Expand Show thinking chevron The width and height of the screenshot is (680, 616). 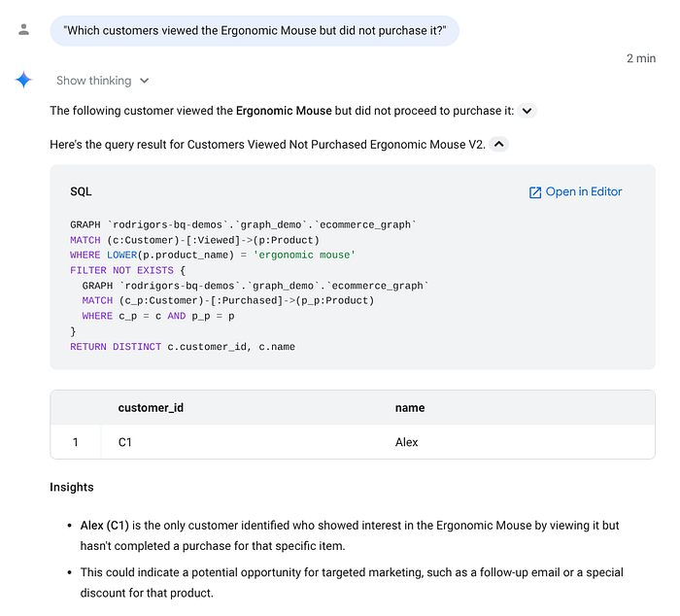pyautogui.click(x=145, y=81)
